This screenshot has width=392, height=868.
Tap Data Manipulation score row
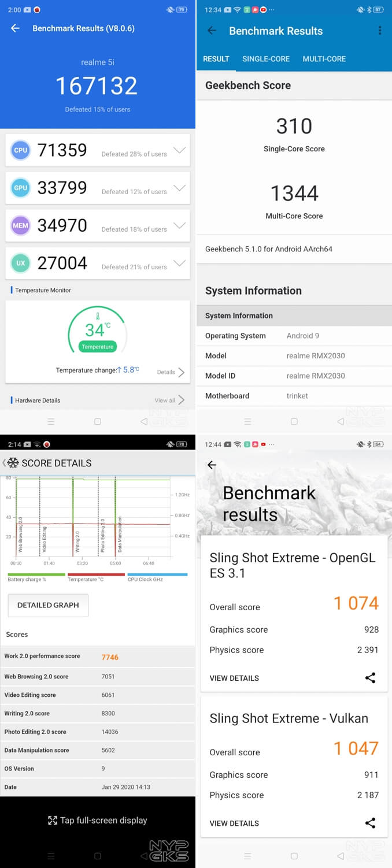pos(98,750)
